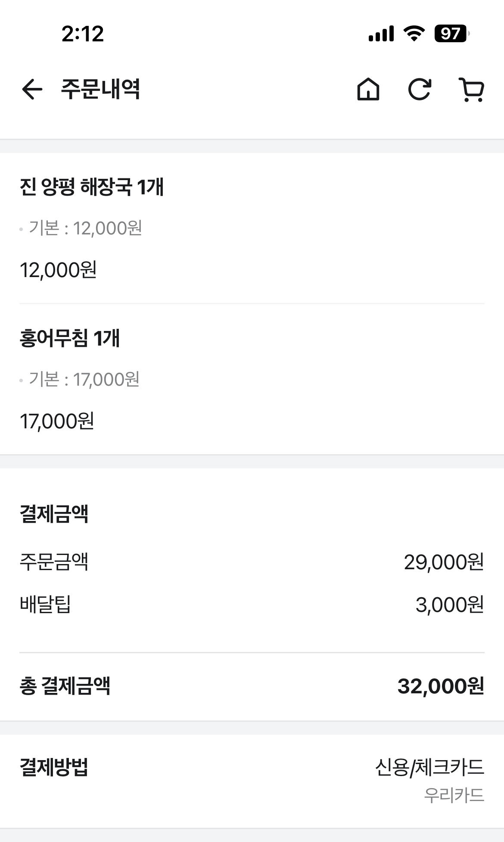The image size is (504, 842).
Task: Go to the home icon
Action: click(x=368, y=90)
